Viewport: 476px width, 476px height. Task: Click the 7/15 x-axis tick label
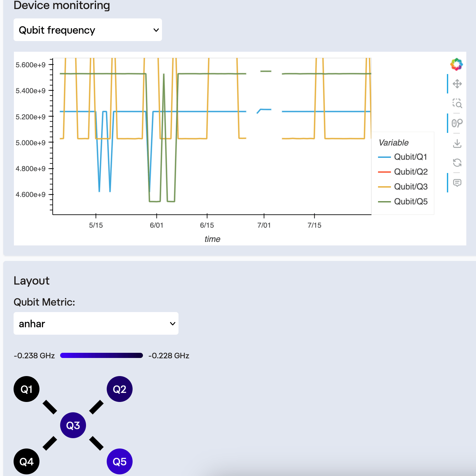315,225
